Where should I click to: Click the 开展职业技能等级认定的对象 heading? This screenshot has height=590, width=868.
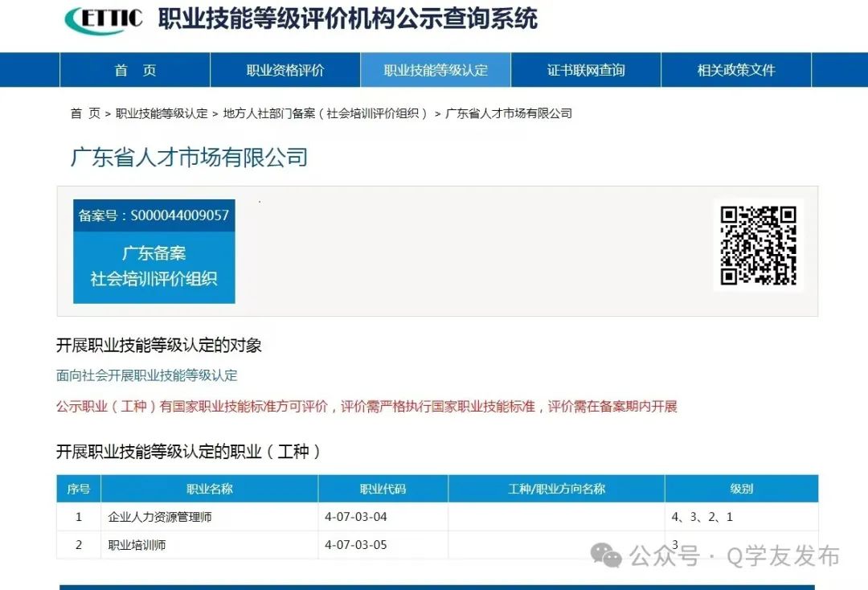pyautogui.click(x=159, y=346)
